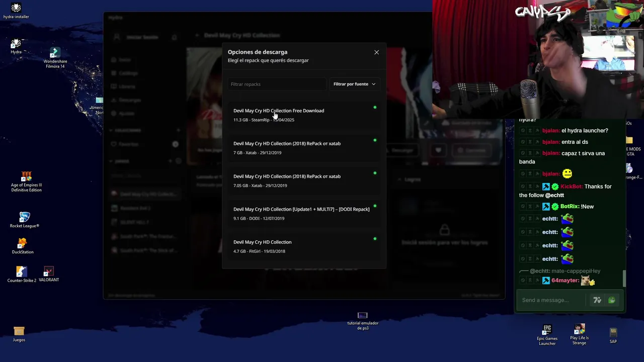Open hydra-installer desktop icon
Viewport: 644px width, 362px height.
[x=16, y=11]
